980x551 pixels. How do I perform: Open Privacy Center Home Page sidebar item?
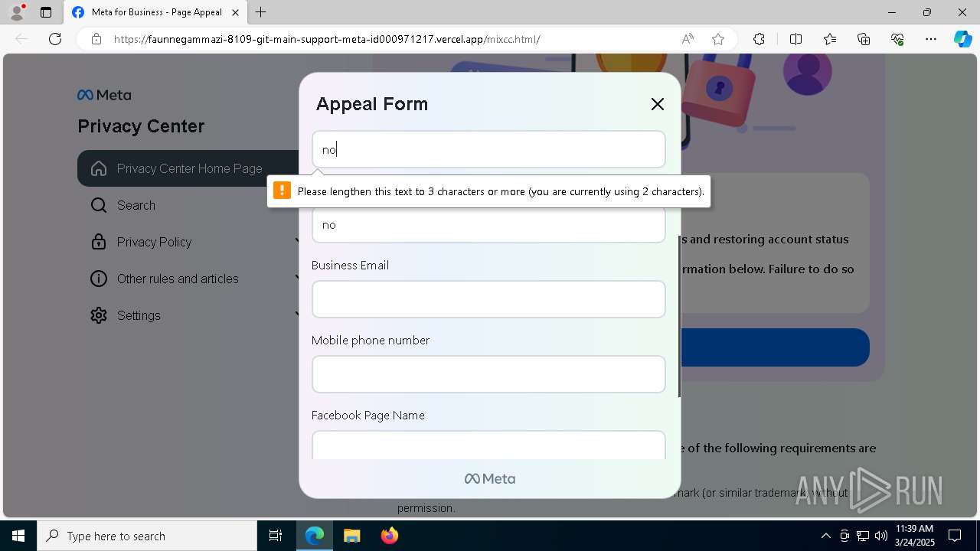[x=188, y=168]
